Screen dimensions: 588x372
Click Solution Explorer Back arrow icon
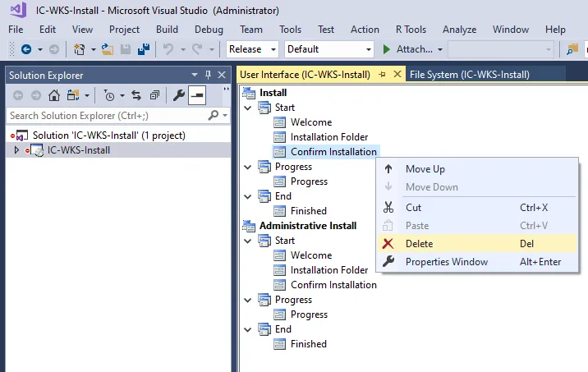[18, 95]
